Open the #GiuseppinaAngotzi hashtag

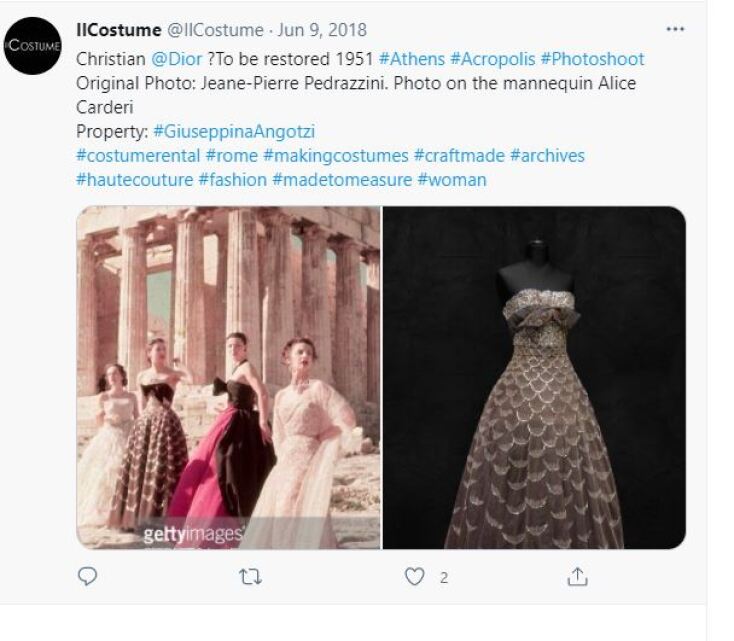click(x=234, y=132)
